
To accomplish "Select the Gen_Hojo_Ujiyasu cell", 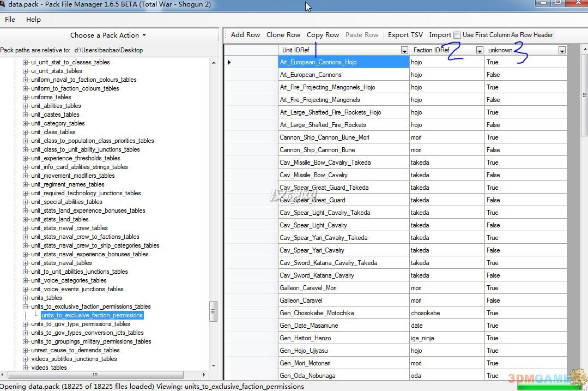I will [x=343, y=351].
